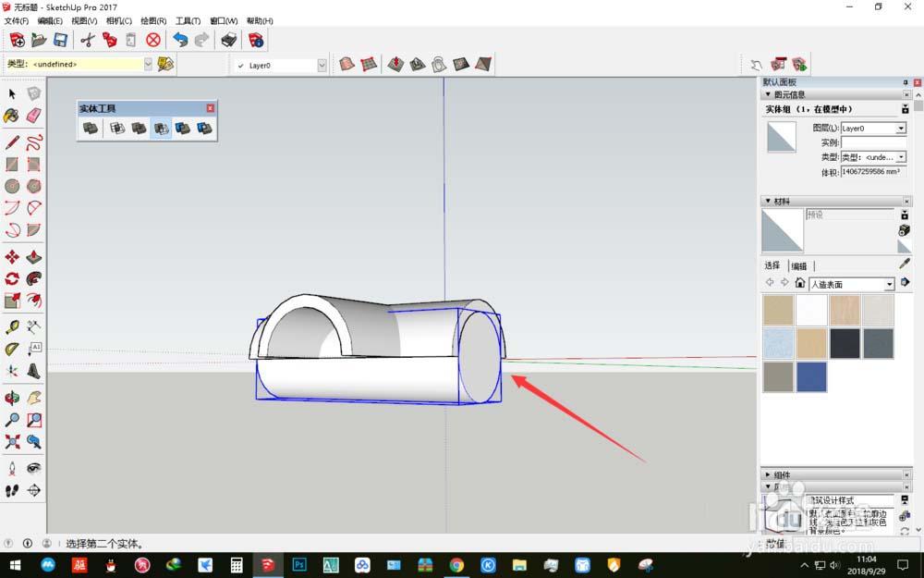This screenshot has height=578, width=924.
Task: Close the 实体工具 floating toolbar
Action: tap(210, 108)
